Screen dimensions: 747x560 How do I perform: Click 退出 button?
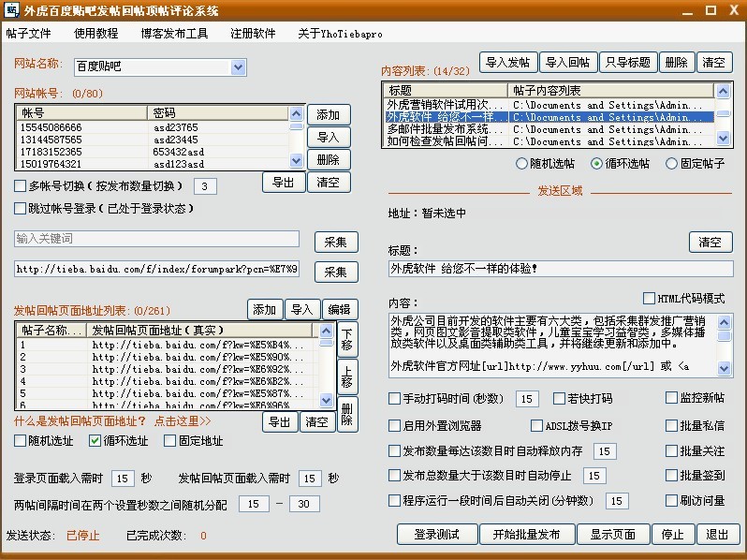tap(718, 535)
